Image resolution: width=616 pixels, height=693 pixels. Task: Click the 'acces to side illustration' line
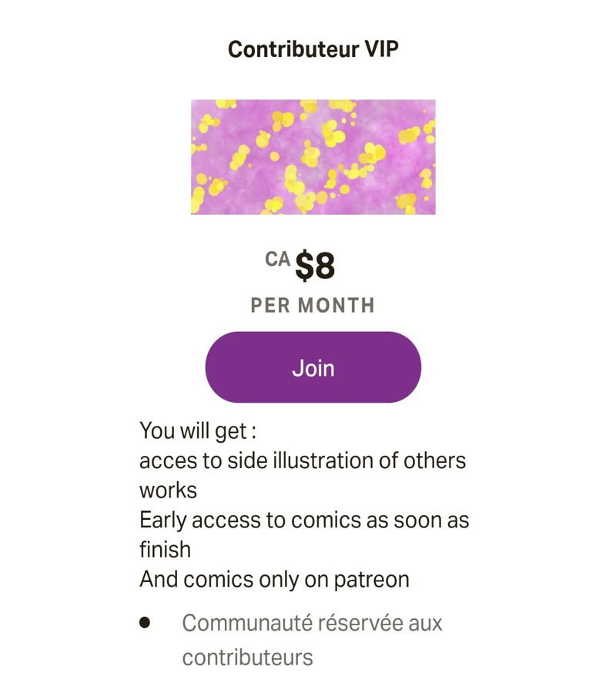pyautogui.click(x=302, y=460)
